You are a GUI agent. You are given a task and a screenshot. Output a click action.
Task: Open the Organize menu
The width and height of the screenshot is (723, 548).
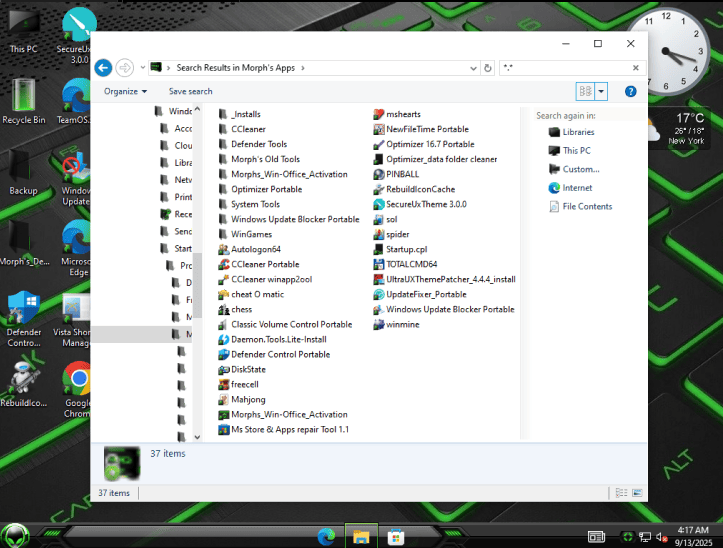(x=124, y=91)
